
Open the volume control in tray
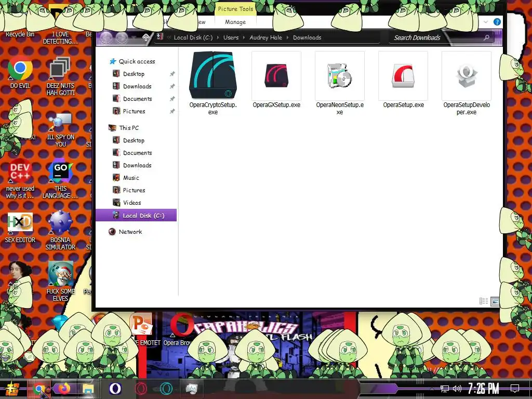pyautogui.click(x=457, y=389)
